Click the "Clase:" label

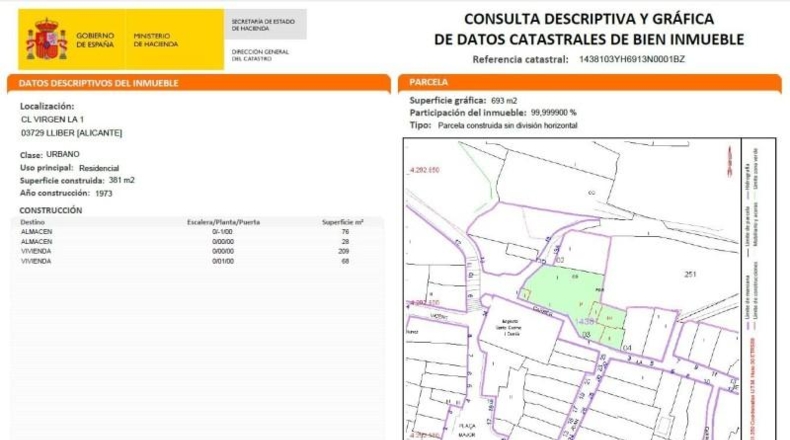(x=31, y=155)
